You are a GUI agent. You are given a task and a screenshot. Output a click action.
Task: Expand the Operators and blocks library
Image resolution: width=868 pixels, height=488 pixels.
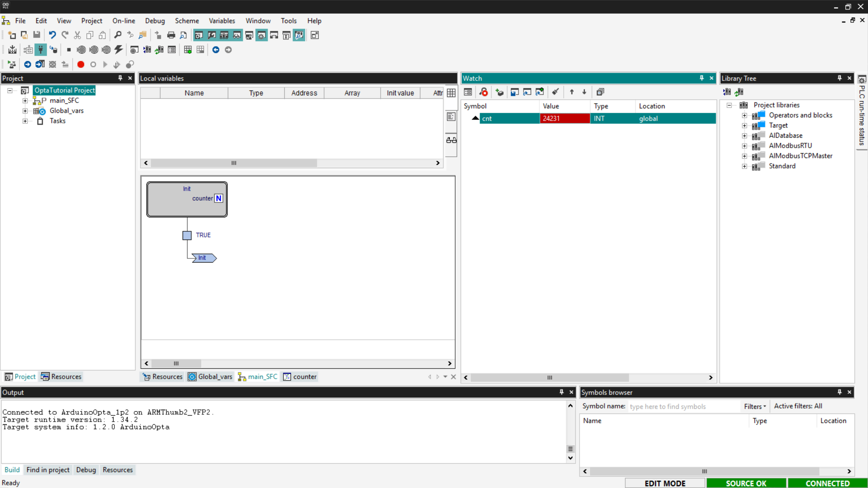pyautogui.click(x=744, y=116)
